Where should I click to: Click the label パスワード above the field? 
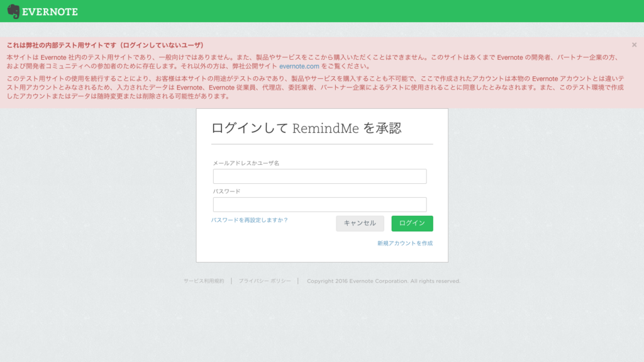tap(226, 191)
